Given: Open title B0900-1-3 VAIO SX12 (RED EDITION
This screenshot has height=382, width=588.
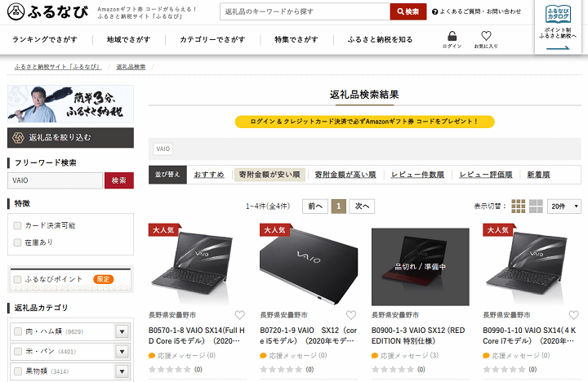Looking at the screenshot, I should click(418, 335).
